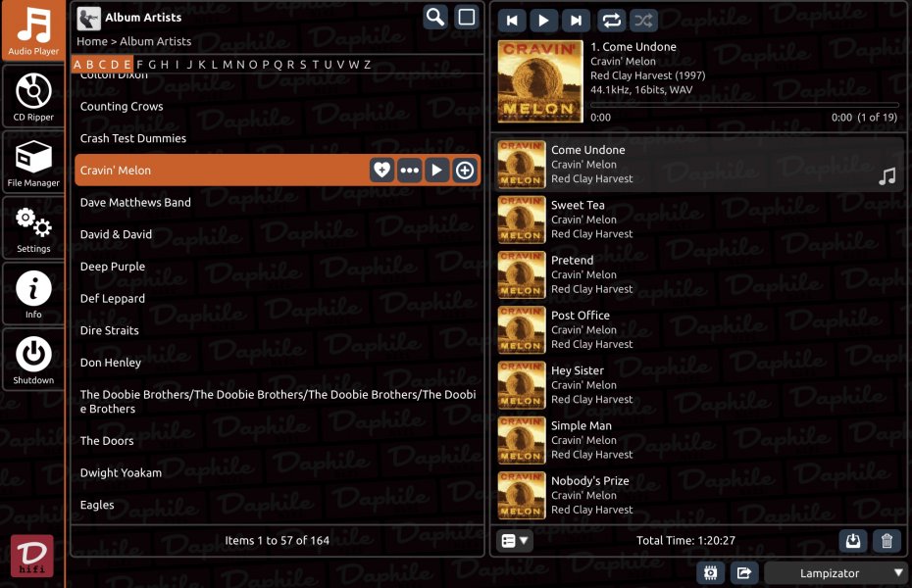Open the Lampizator player dropdown
The image size is (912, 588).
point(835,573)
